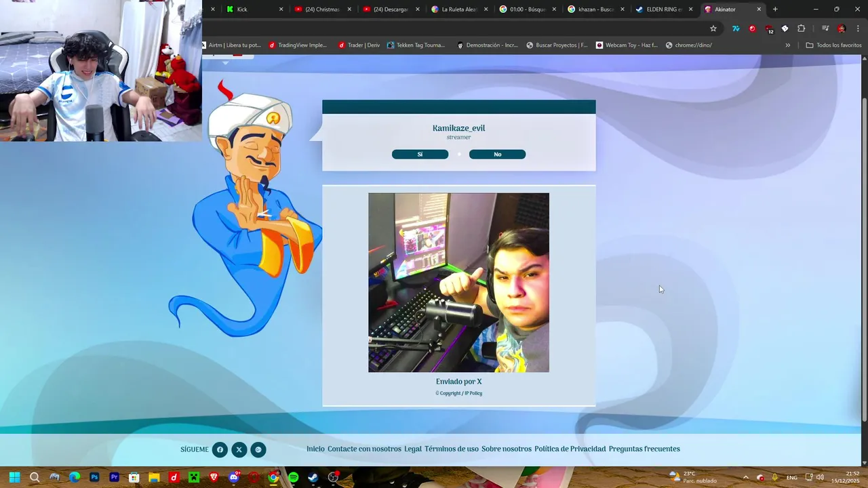This screenshot has width=868, height=488.
Task: Close the Akinator tab
Action: tap(759, 9)
